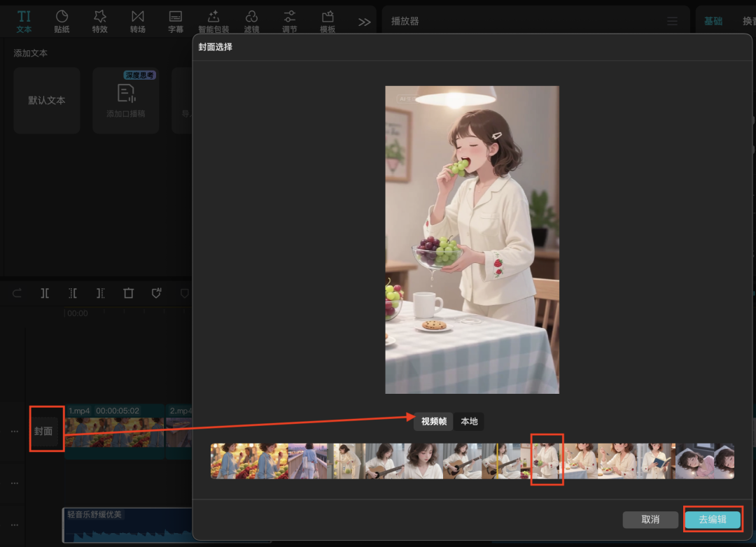Open the 智能包装 smart packaging tool

pos(213,20)
